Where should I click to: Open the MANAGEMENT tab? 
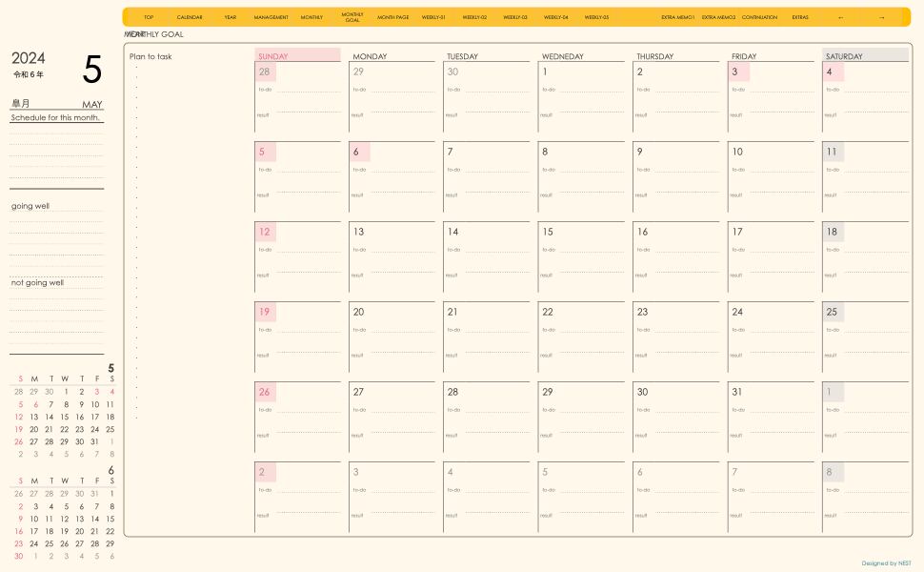click(271, 17)
